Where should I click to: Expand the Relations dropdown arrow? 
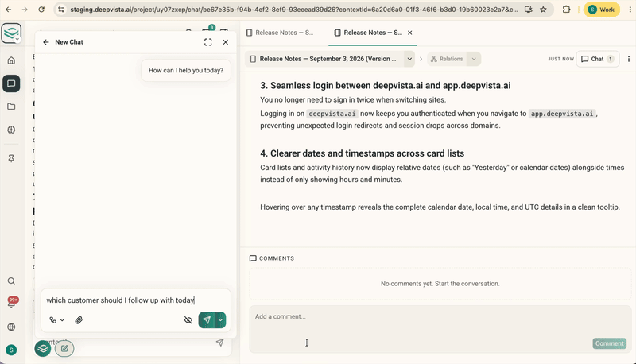[x=474, y=59]
